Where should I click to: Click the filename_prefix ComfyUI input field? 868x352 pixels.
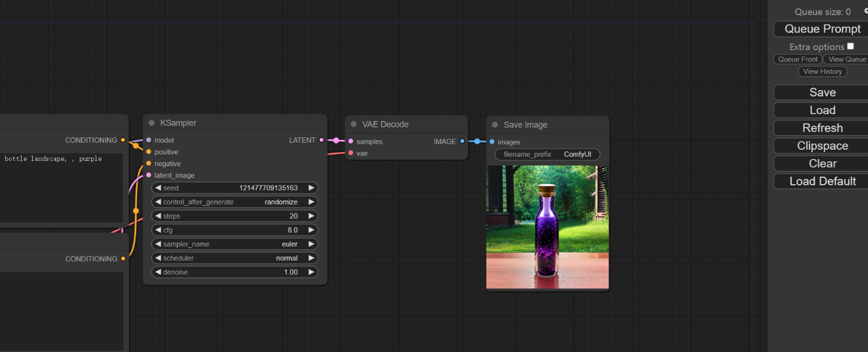click(x=547, y=155)
